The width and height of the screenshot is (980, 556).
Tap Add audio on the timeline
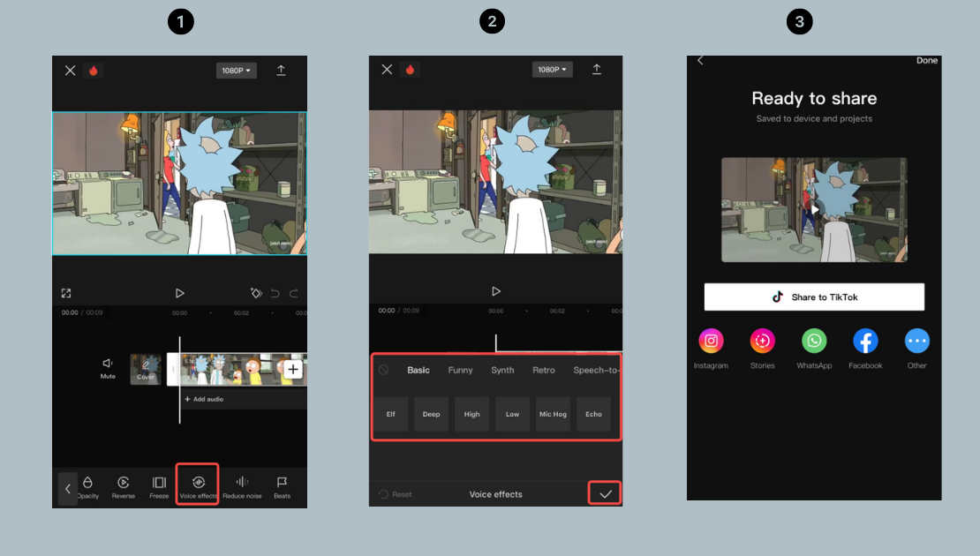pos(204,399)
